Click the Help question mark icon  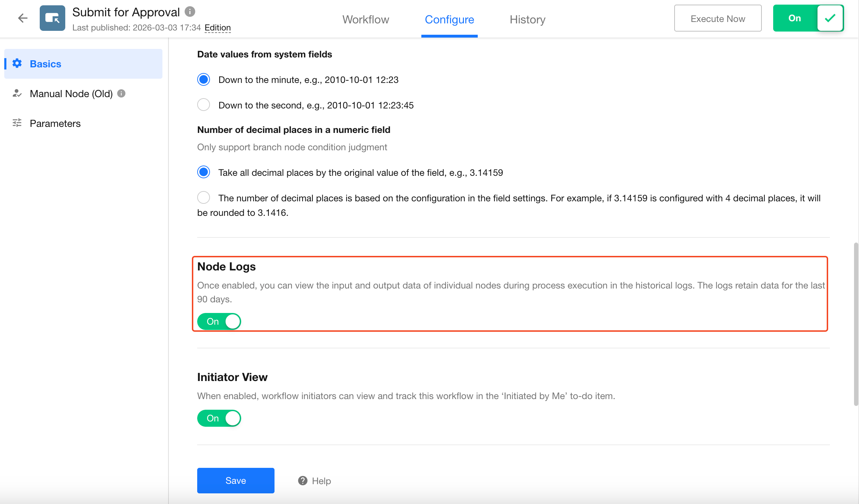click(x=303, y=481)
